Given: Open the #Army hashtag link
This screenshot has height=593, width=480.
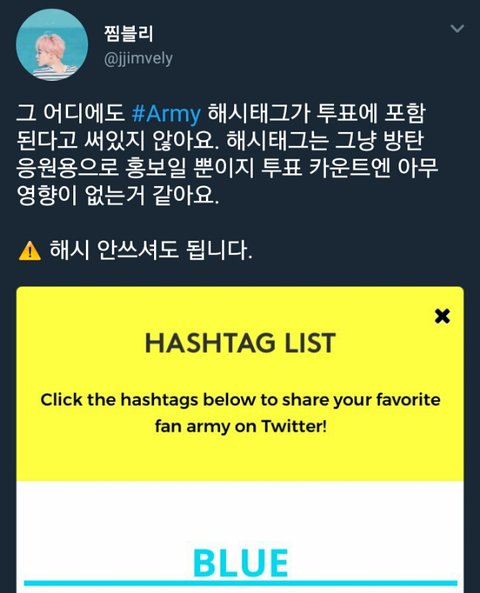Looking at the screenshot, I should [166, 113].
